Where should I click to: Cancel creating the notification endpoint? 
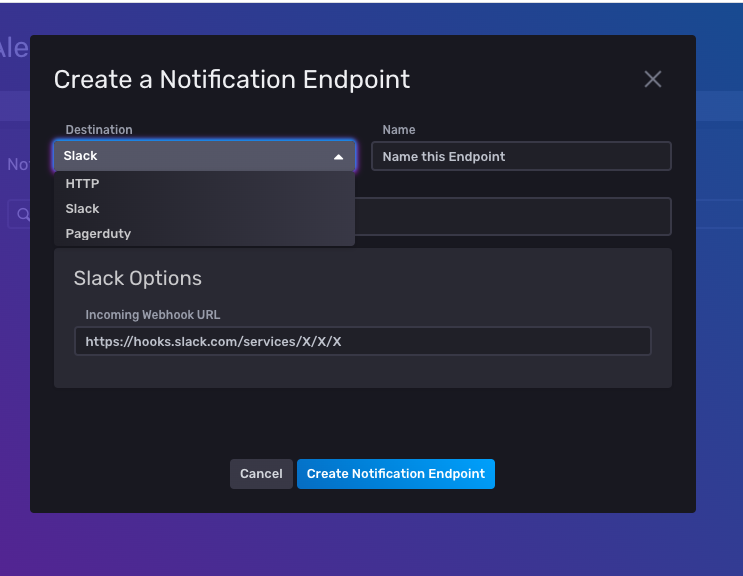coord(261,474)
